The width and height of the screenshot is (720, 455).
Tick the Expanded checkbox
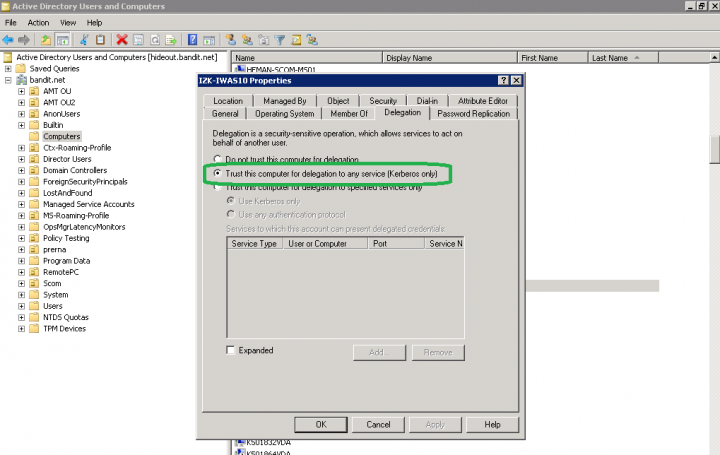232,351
